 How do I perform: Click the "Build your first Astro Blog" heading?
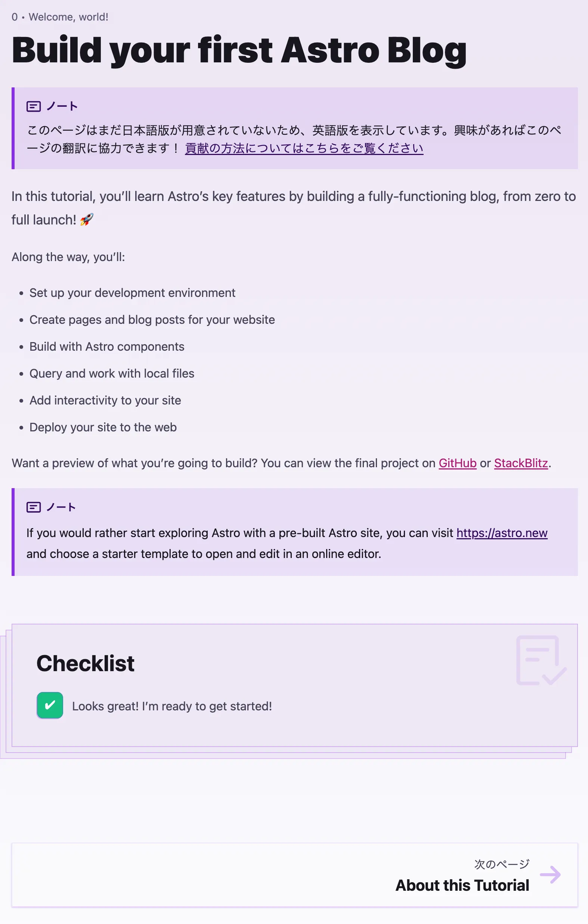pos(239,50)
